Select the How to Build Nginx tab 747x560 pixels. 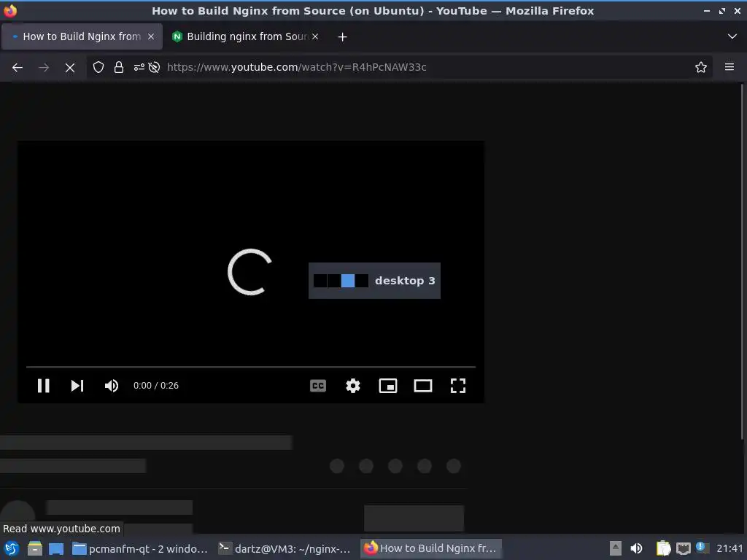tap(82, 36)
